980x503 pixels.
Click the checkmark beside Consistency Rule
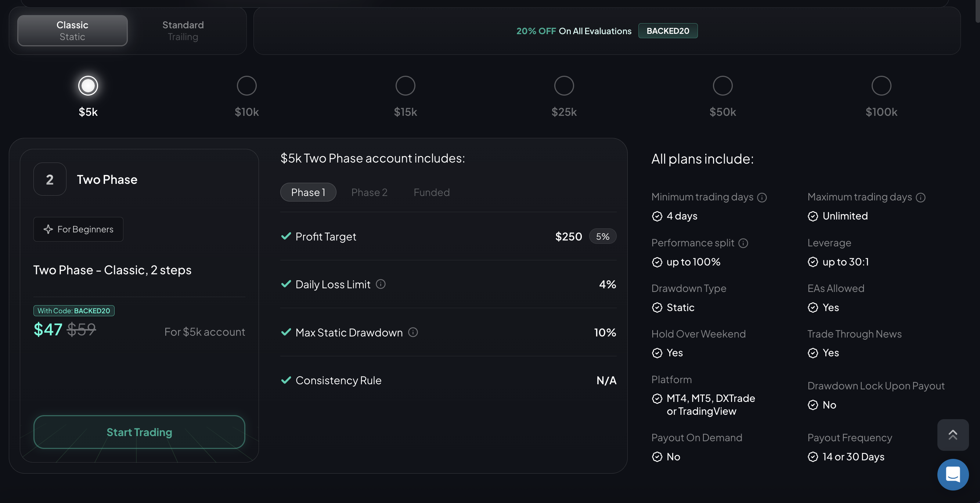(286, 380)
